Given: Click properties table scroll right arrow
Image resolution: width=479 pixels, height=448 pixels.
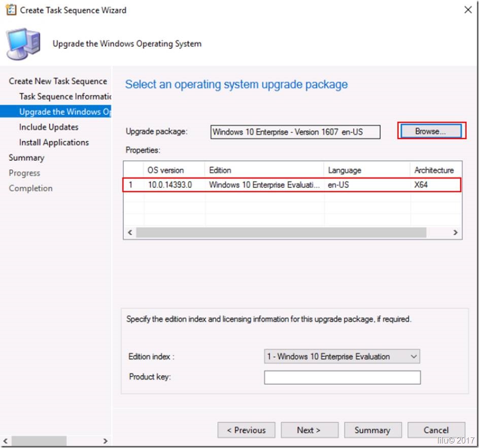Looking at the screenshot, I should (x=455, y=232).
